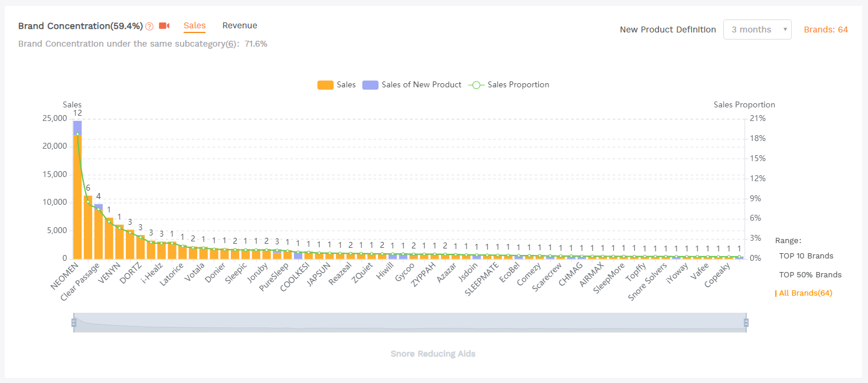
Task: Toggle Sales of New Product legend
Action: 412,85
